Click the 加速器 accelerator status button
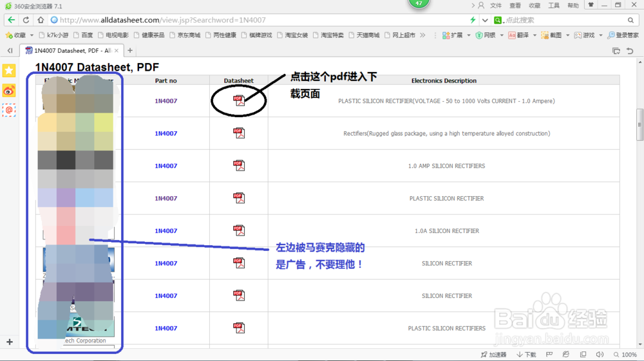 [x=494, y=355]
